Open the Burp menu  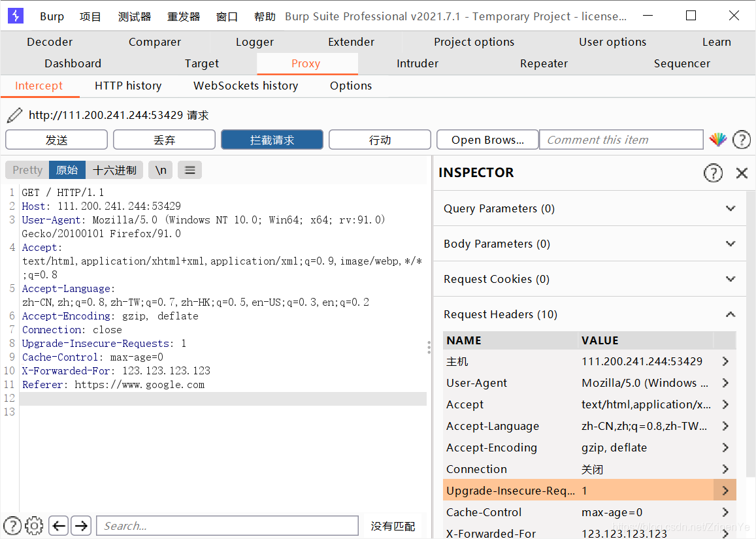(52, 16)
